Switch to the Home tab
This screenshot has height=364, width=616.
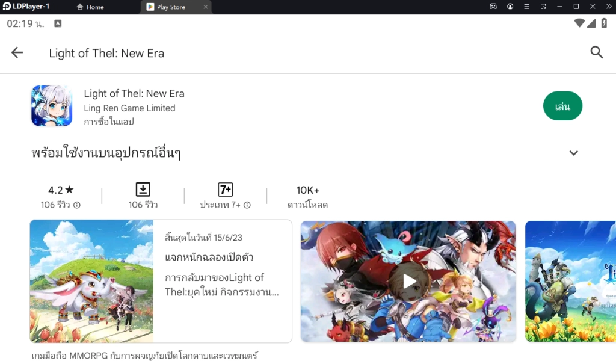[90, 7]
